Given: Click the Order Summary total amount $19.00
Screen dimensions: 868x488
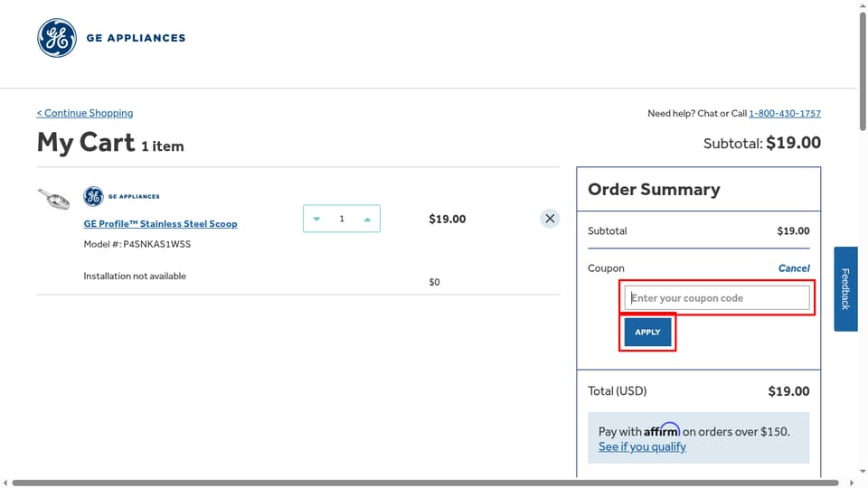Looking at the screenshot, I should 788,391.
